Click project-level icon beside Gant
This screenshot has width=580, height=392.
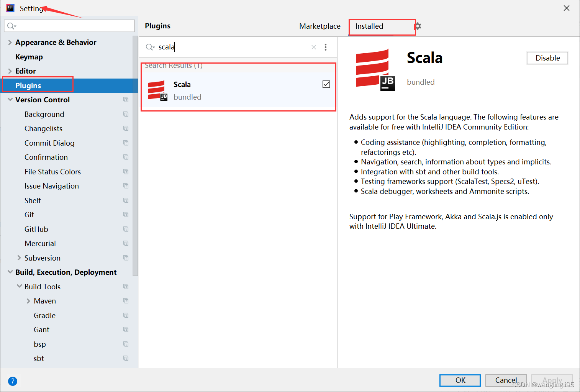[x=126, y=330]
